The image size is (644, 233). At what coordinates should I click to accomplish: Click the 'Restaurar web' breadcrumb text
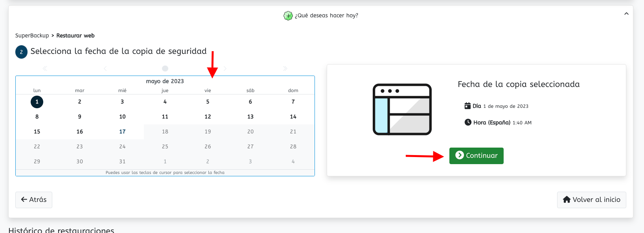pos(75,35)
